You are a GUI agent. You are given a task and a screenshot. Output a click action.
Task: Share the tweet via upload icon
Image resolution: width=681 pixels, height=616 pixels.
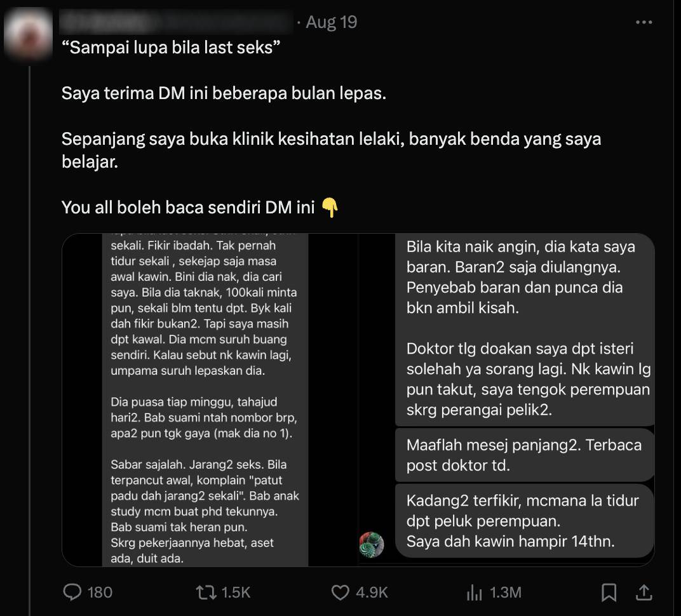pyautogui.click(x=644, y=593)
